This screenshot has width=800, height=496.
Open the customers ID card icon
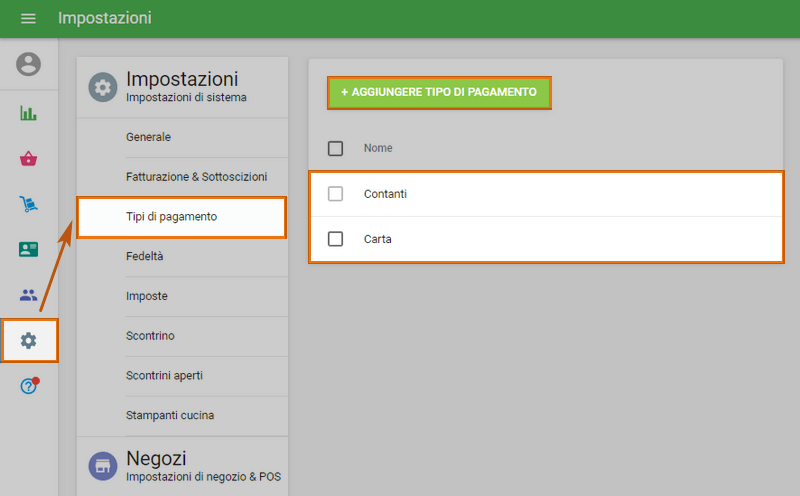coord(29,249)
